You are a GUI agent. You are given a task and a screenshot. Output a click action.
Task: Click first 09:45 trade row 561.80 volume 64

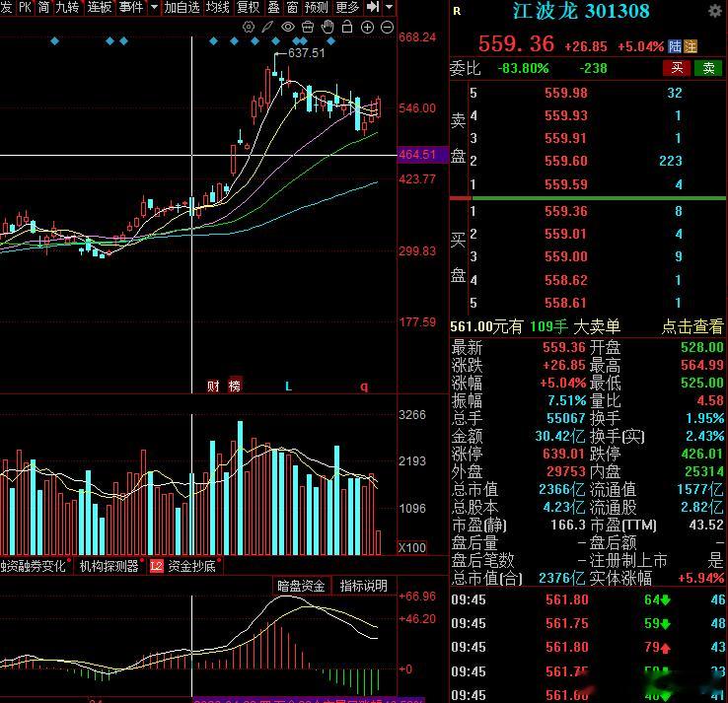tap(587, 600)
